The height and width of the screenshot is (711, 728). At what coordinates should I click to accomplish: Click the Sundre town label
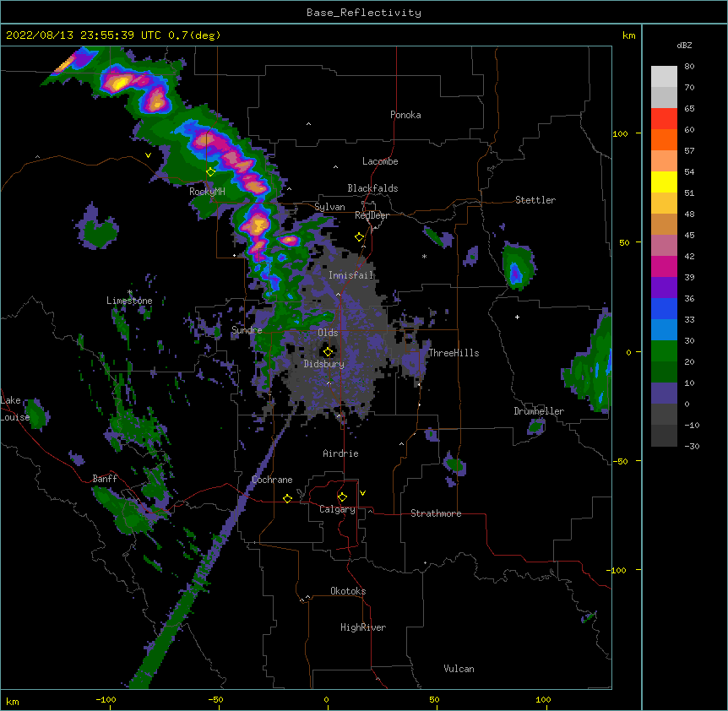[x=247, y=330]
